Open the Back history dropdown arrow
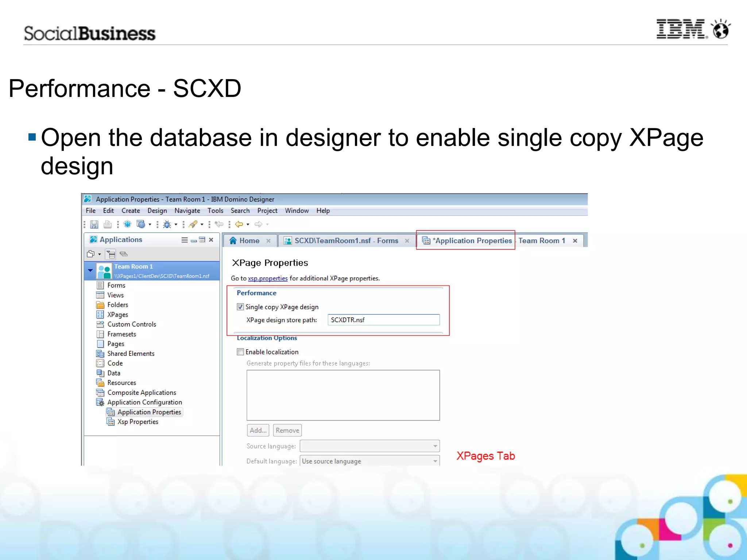The width and height of the screenshot is (747, 560). coord(248,225)
